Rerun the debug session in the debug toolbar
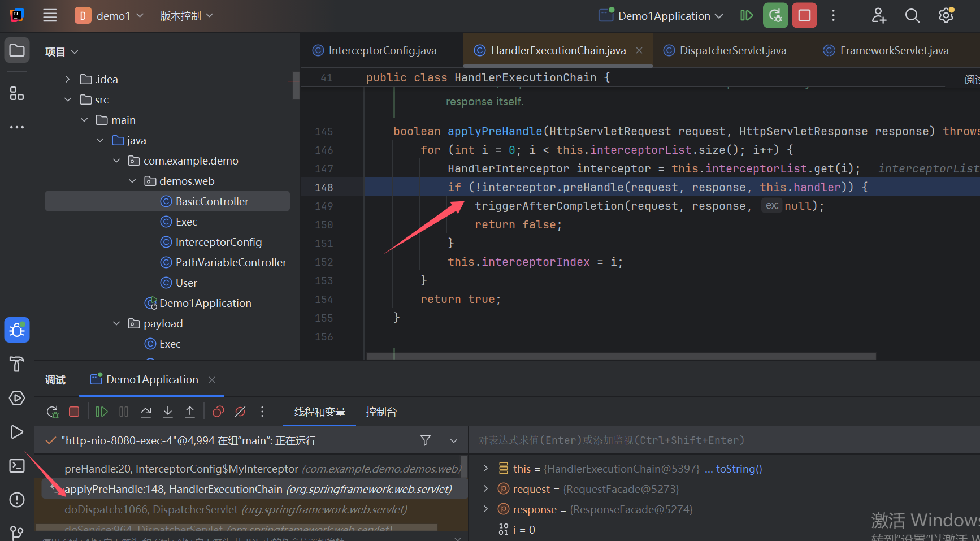This screenshot has height=541, width=980. click(x=53, y=412)
